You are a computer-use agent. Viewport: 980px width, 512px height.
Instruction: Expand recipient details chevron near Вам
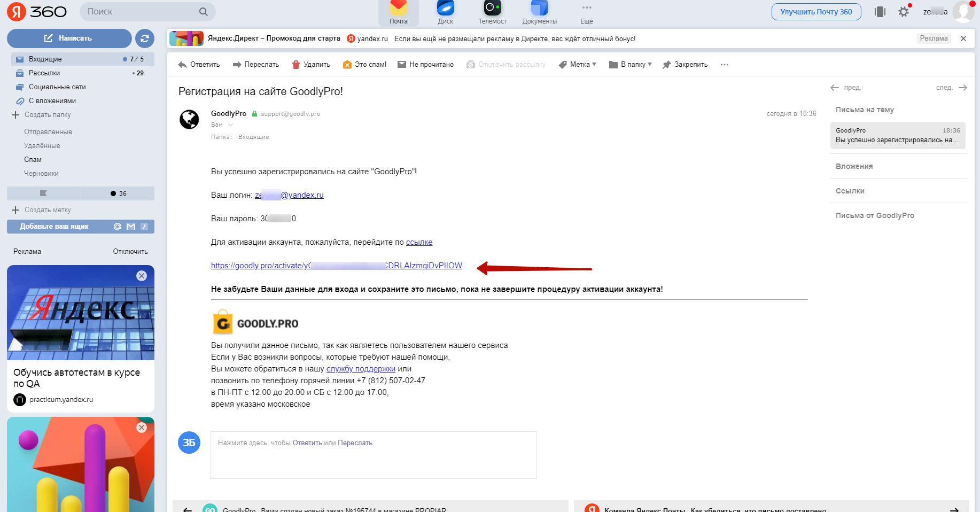(231, 125)
